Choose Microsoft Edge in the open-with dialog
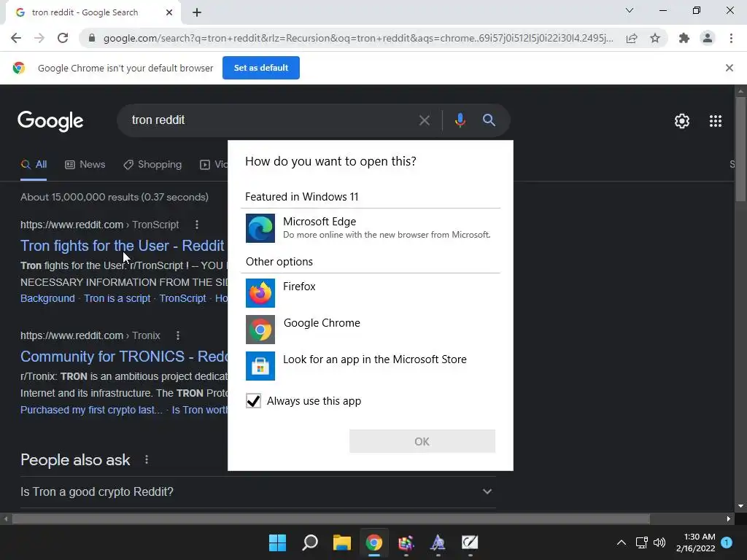This screenshot has height=560, width=747. pos(370,228)
